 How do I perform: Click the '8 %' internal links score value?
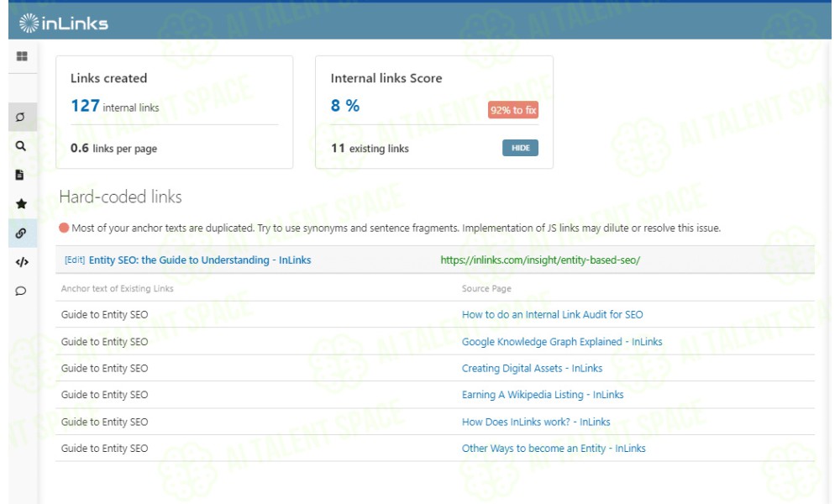click(x=345, y=106)
